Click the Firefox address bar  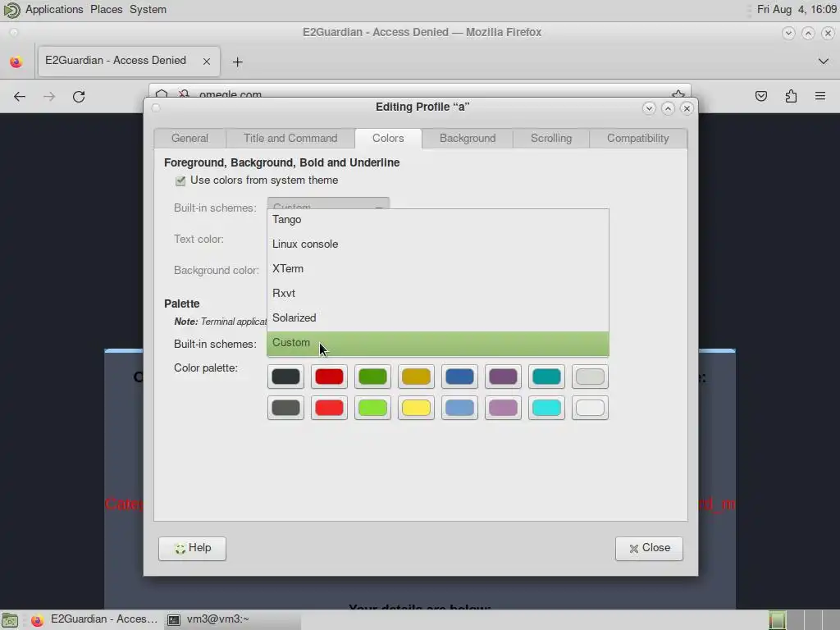coord(419,91)
